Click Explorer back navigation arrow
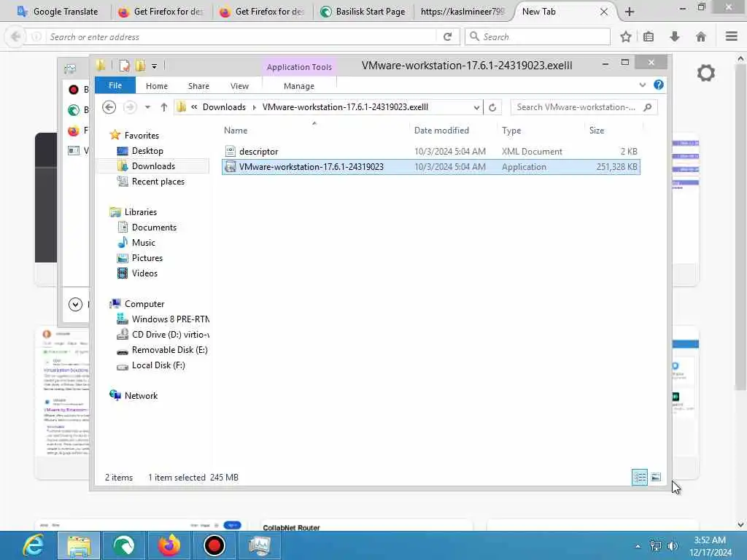747x560 pixels. pos(109,108)
